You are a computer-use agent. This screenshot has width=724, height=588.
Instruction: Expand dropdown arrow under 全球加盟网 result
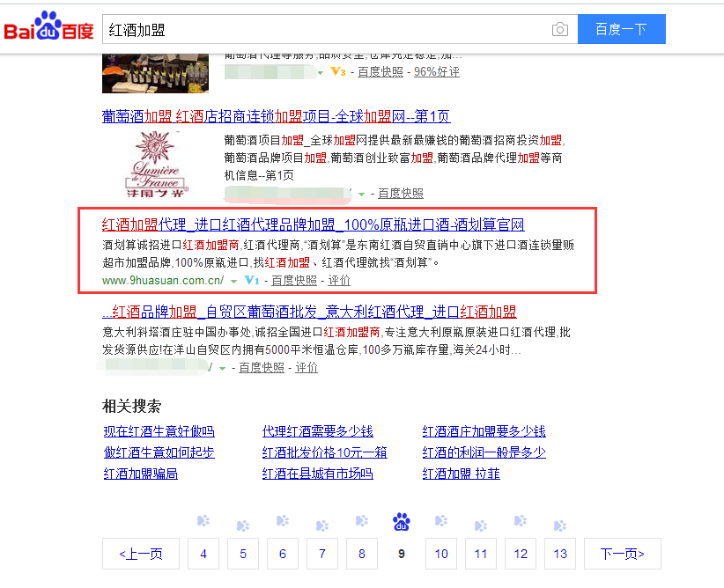tap(361, 195)
